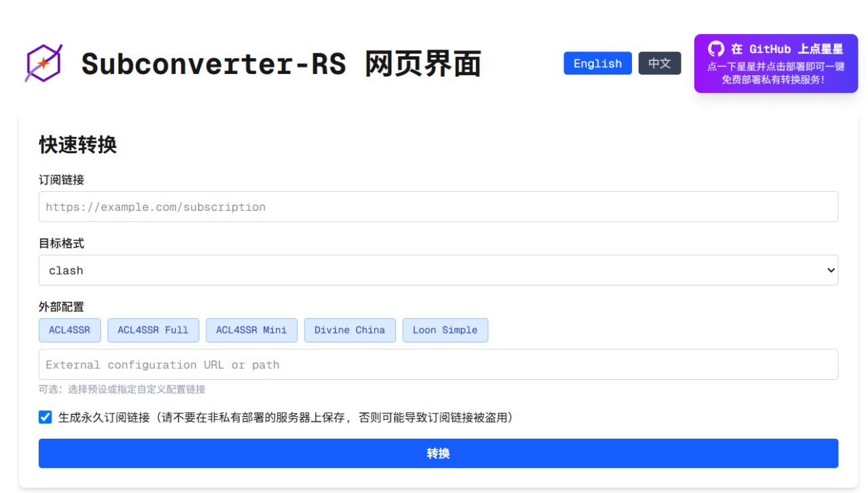The width and height of the screenshot is (868, 493).
Task: Open the 目标格式 clash dropdown
Action: (438, 270)
